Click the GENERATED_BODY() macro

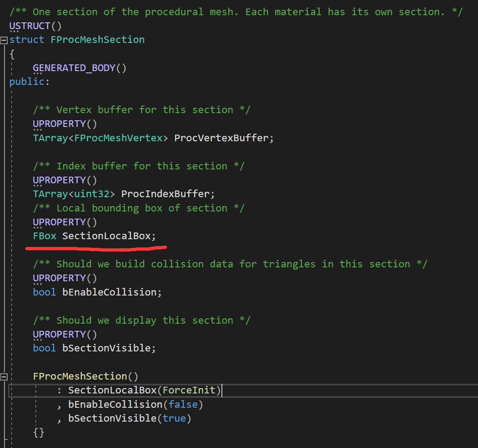[79, 68]
